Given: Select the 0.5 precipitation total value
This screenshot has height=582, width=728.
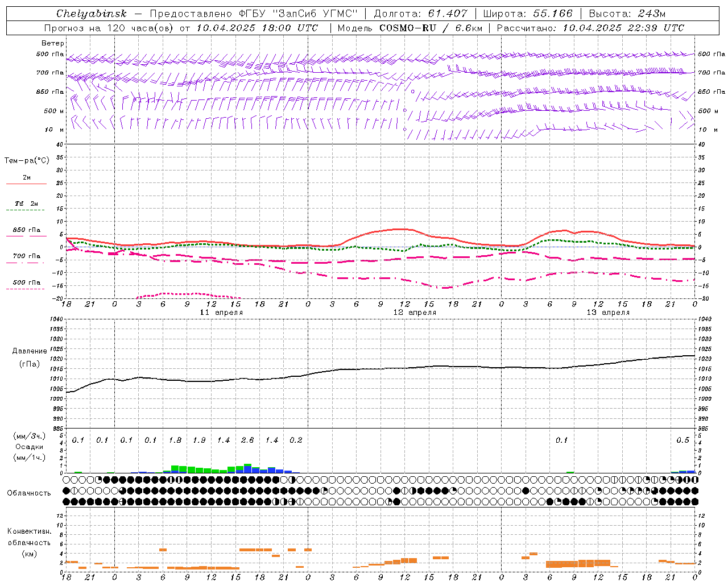Looking at the screenshot, I should coord(682,440).
